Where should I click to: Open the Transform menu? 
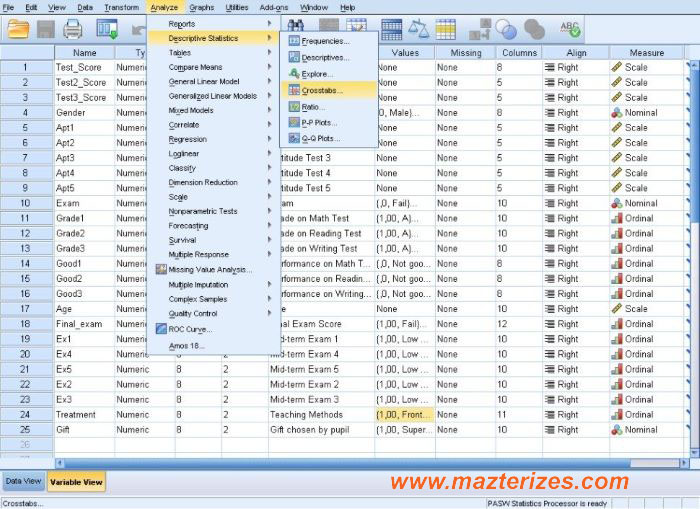(121, 8)
